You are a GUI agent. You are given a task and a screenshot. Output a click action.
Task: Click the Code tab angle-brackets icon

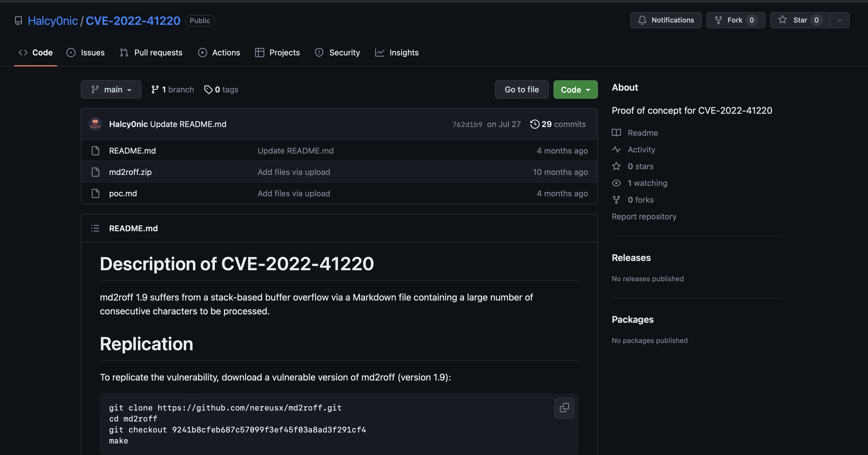tap(23, 53)
